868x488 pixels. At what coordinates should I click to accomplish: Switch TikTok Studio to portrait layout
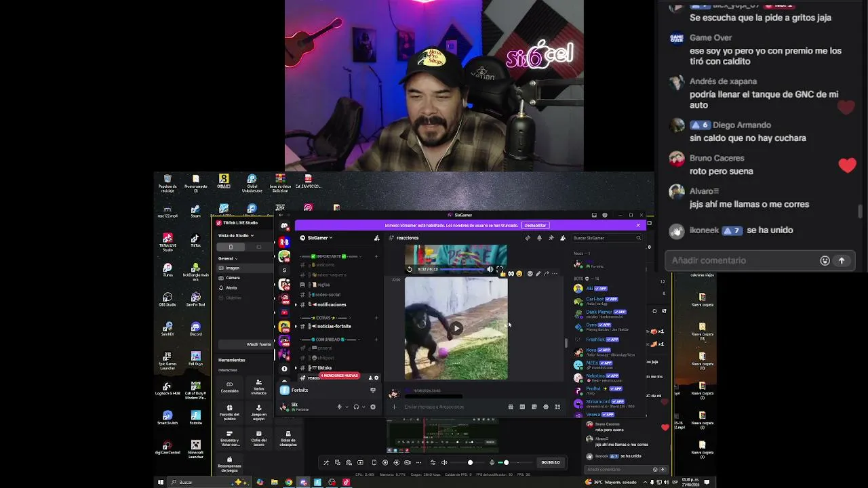pos(231,247)
